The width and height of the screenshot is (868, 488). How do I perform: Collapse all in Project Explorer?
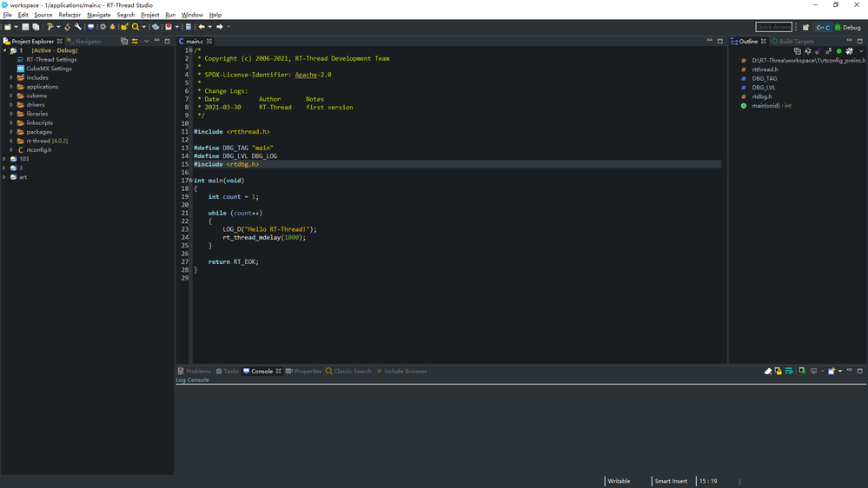(124, 41)
